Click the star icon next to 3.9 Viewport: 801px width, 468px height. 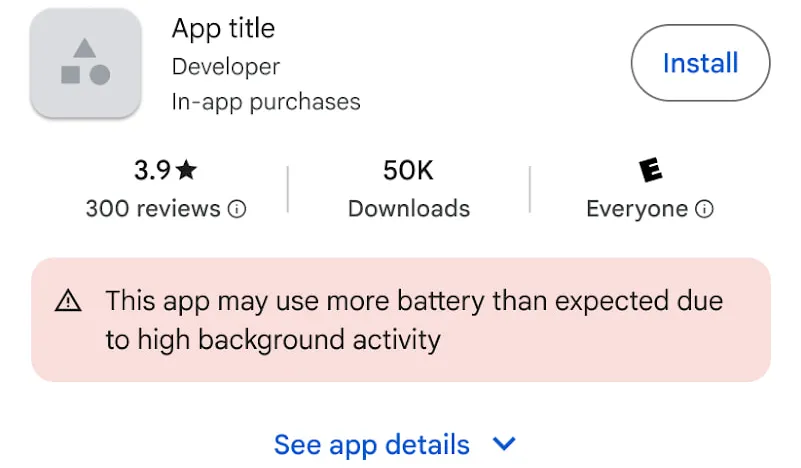186,171
